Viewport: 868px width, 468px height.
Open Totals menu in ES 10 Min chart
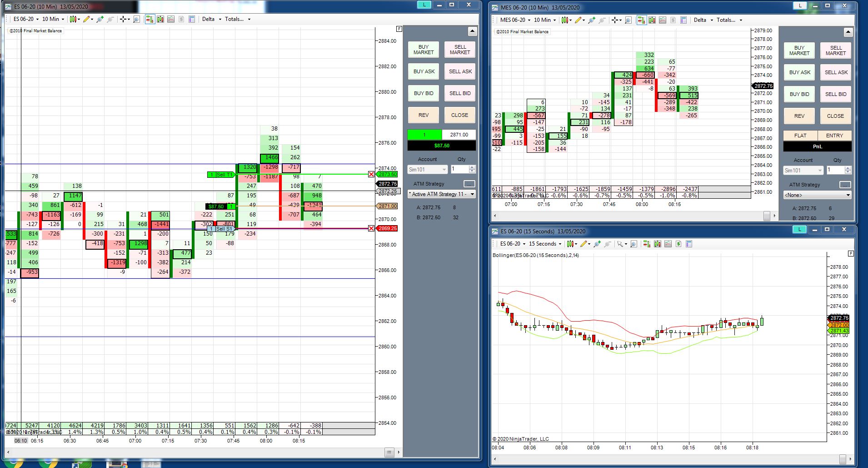pyautogui.click(x=238, y=19)
